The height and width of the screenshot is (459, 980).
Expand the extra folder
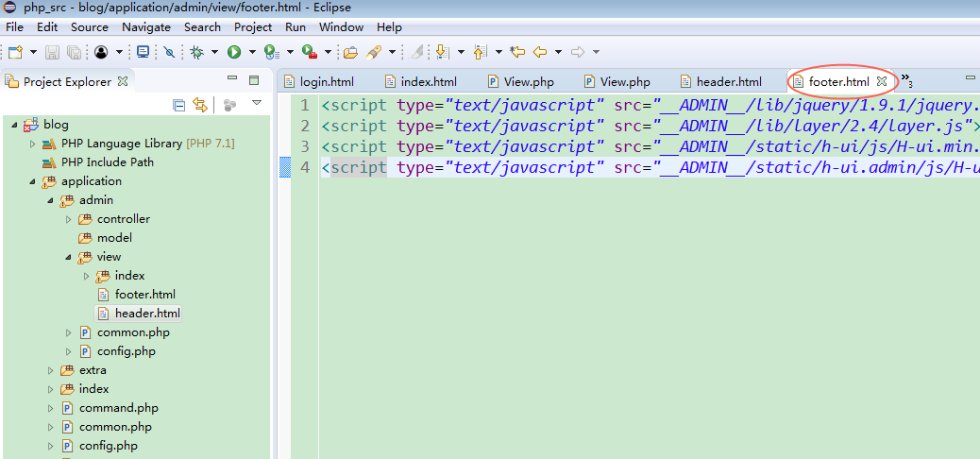[51, 371]
